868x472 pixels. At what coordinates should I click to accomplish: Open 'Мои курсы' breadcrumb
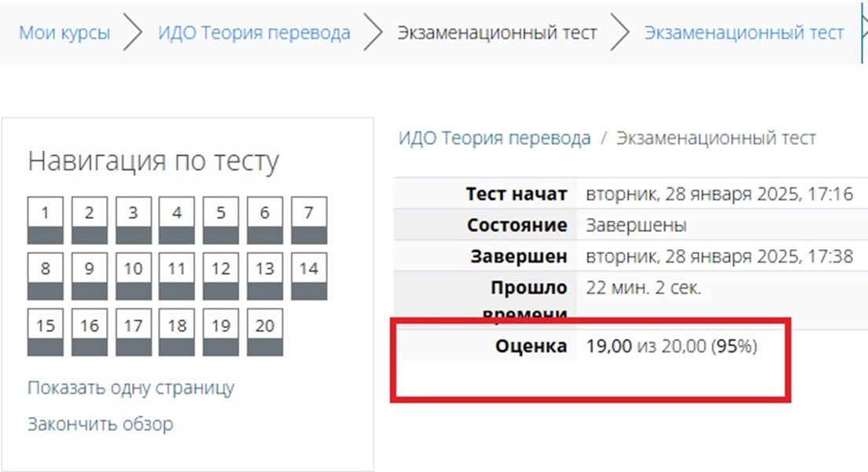64,33
